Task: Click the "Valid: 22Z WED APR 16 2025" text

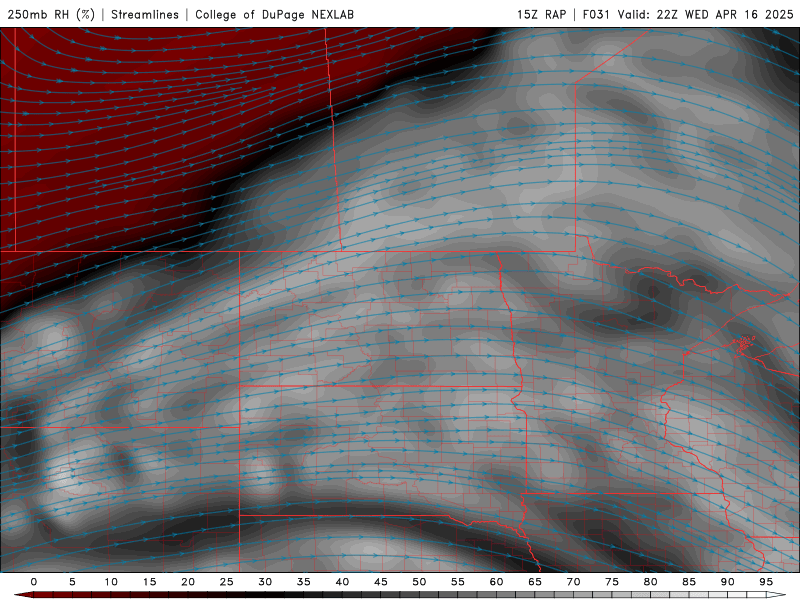Action: pos(705,14)
